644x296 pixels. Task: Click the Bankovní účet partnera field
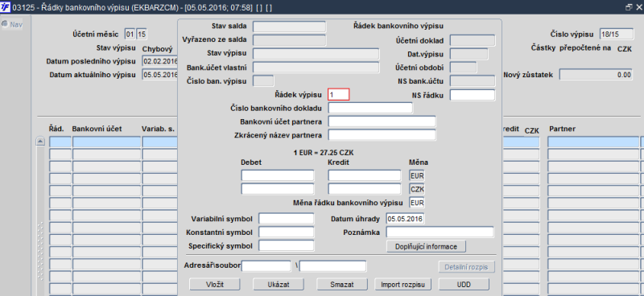tap(382, 121)
